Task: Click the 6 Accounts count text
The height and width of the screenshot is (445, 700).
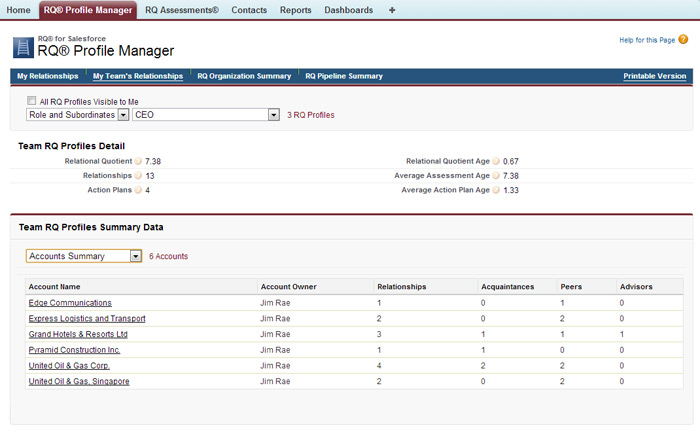Action: (x=168, y=256)
